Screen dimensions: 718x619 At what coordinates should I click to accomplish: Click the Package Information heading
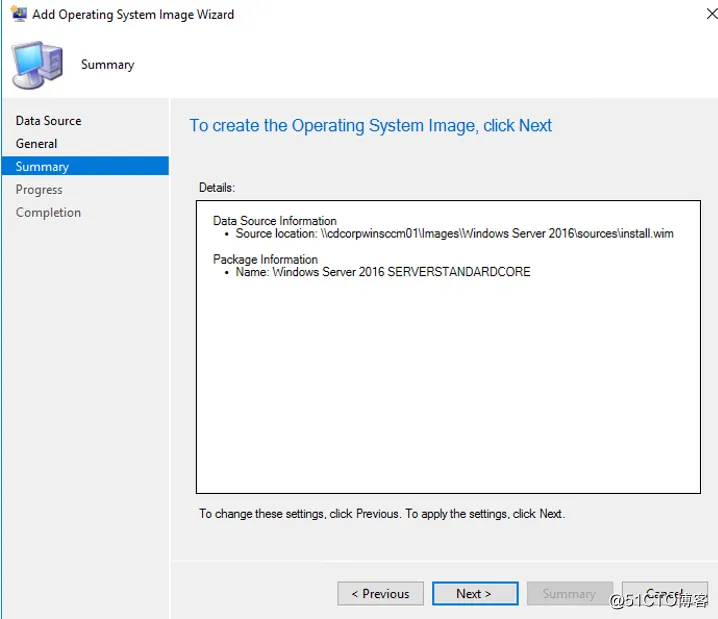point(265,259)
